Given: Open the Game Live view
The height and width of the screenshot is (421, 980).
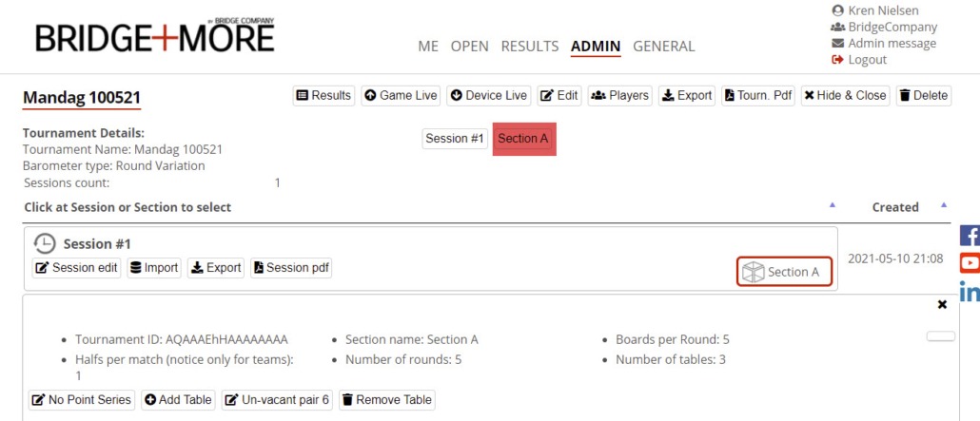Looking at the screenshot, I should [401, 95].
